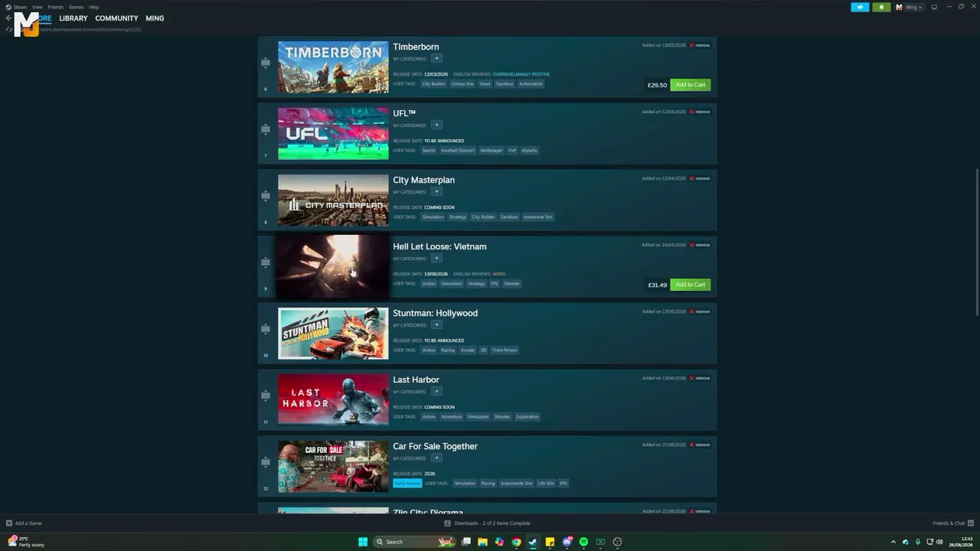Open the Steam menu in the menu bar

pos(18,7)
